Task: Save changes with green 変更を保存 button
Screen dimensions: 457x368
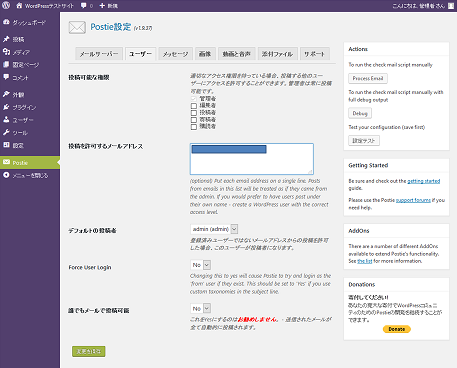Action: [89, 351]
